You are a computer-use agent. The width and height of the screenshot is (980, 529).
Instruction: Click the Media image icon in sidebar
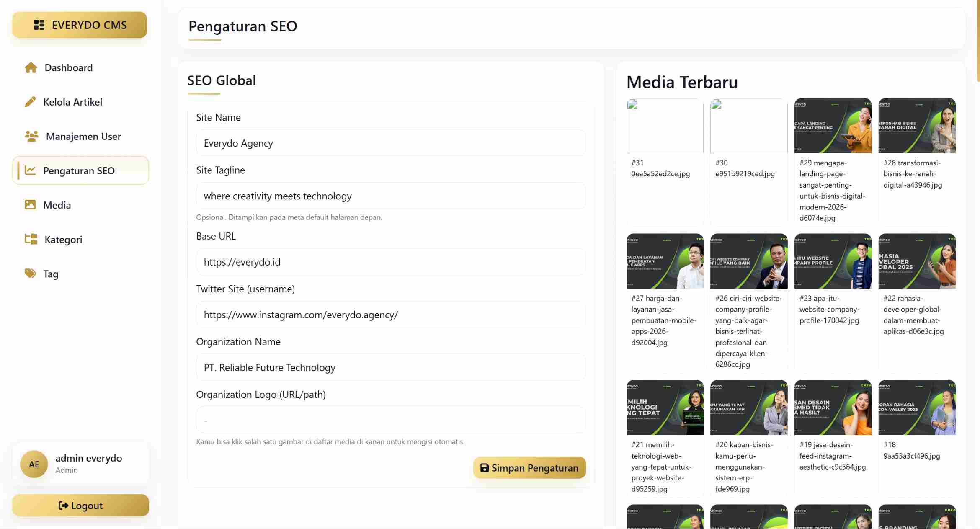(30, 205)
